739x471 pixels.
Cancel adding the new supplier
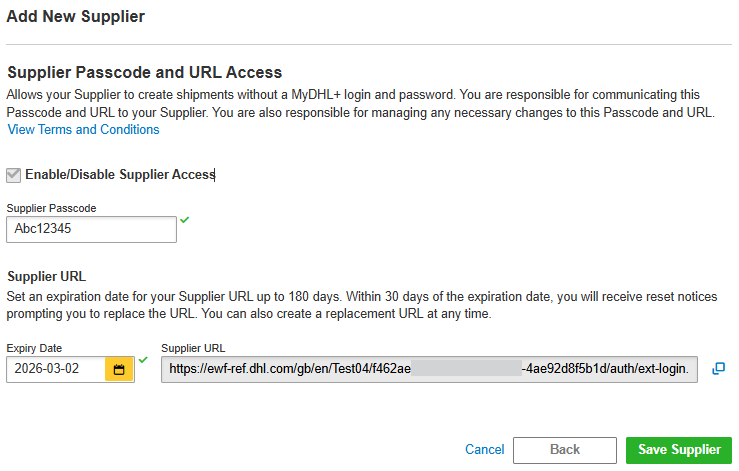[x=484, y=450]
